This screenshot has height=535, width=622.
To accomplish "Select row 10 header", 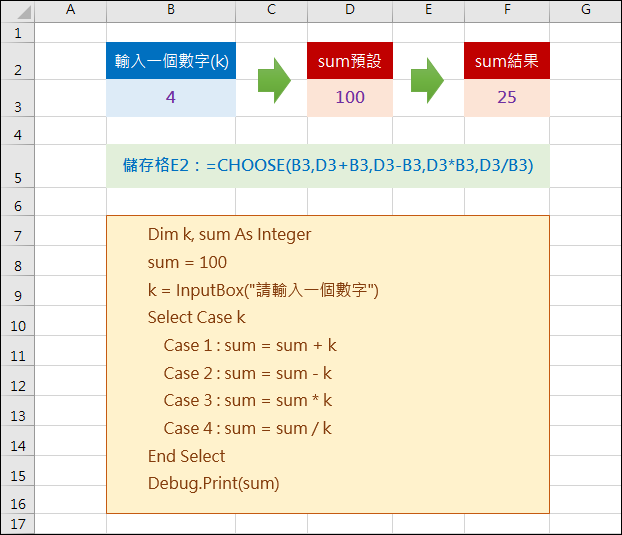I will pyautogui.click(x=18, y=321).
